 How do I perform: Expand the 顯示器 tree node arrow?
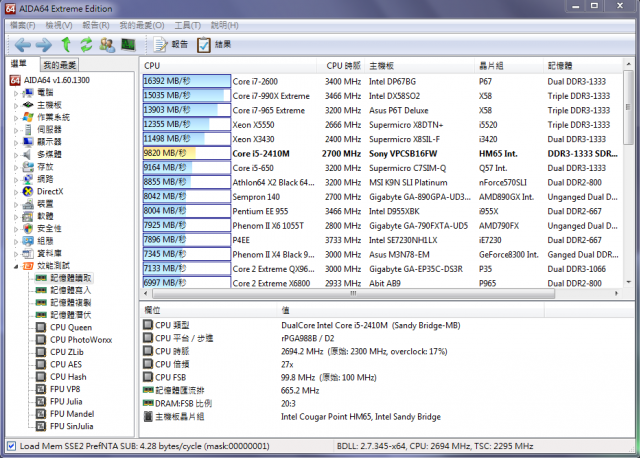(16, 143)
